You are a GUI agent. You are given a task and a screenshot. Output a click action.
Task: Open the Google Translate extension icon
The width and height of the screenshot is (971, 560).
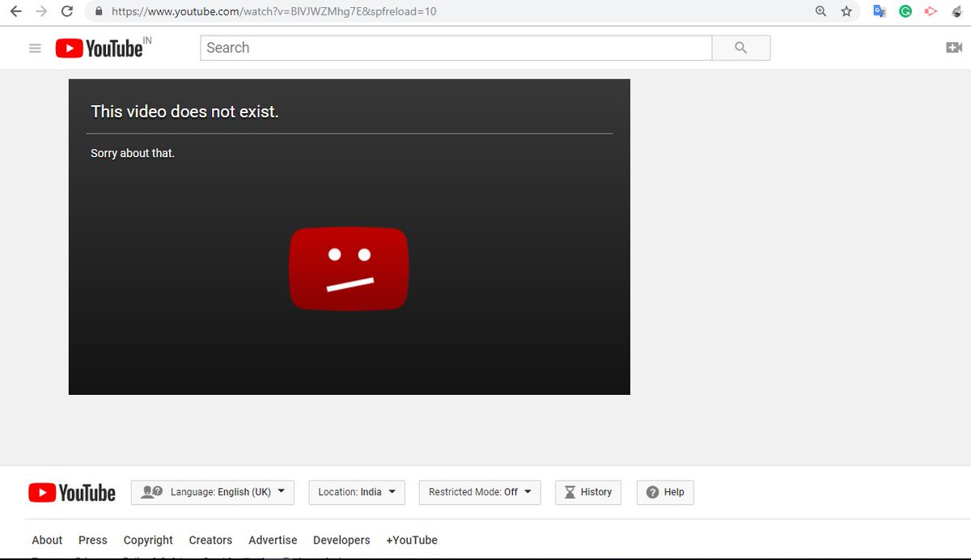coord(880,11)
